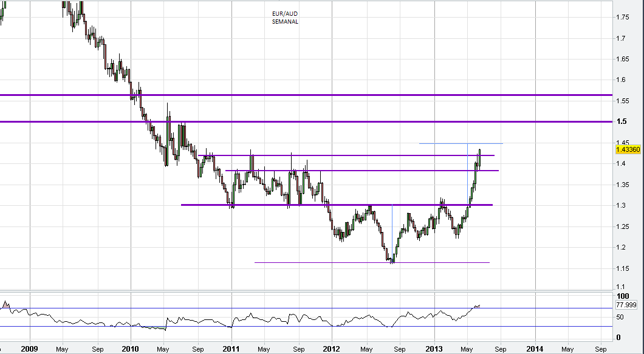Select the upper blue RSI overbought line
Viewport: 644px width, 354px height.
click(306, 308)
